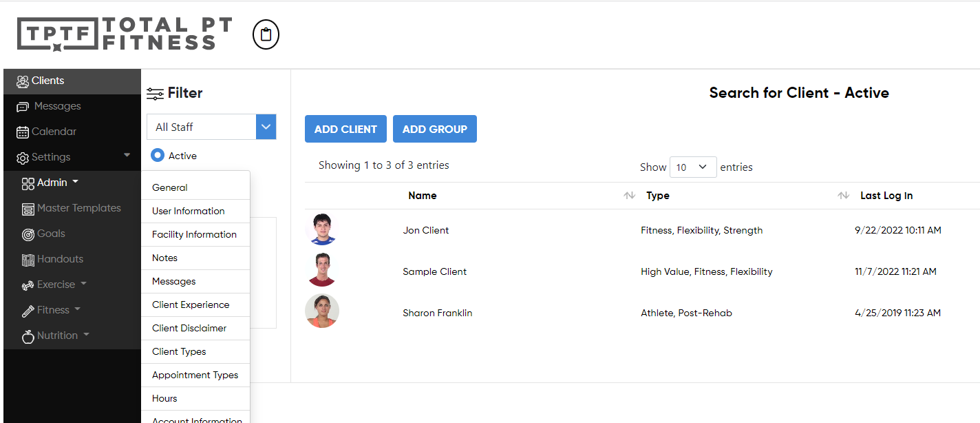Click the Clients people icon
Viewport: 980px width, 423px height.
click(23, 81)
